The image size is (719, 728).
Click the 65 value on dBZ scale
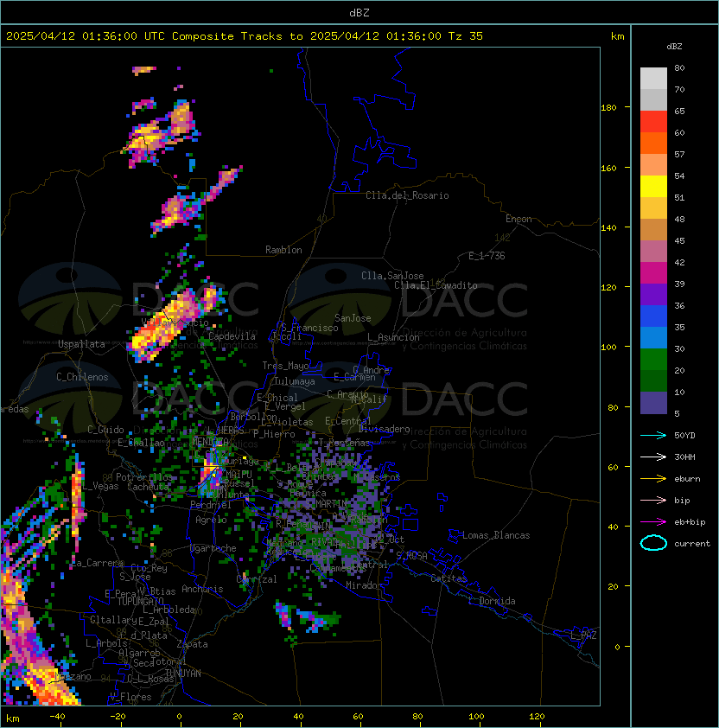point(679,111)
